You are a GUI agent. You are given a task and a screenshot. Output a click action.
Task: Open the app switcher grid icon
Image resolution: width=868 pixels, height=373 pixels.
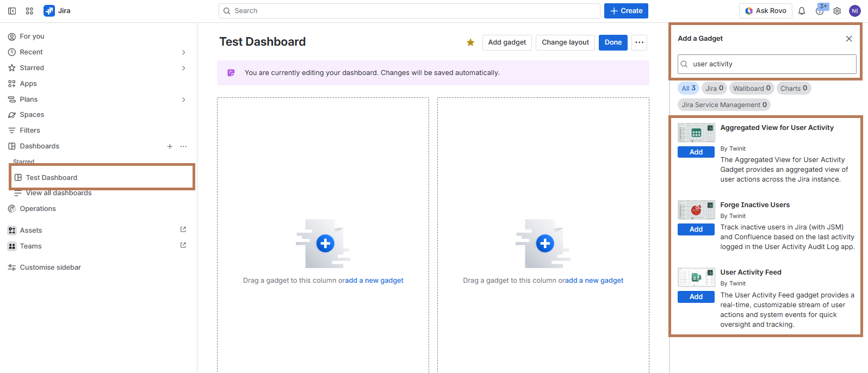(x=29, y=11)
